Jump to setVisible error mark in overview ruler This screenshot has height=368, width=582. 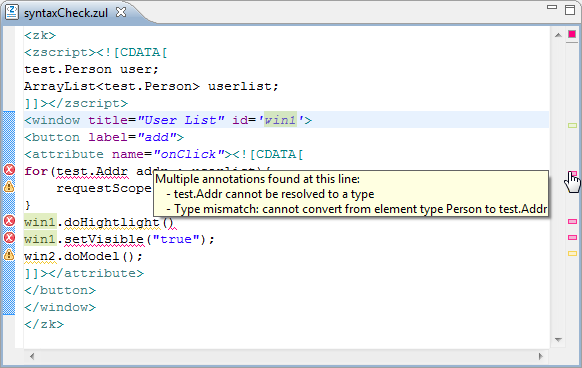(572, 237)
